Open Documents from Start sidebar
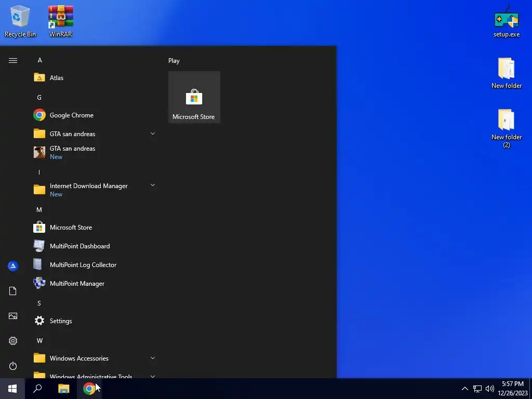Screen dimensions: 532x399 point(13,291)
